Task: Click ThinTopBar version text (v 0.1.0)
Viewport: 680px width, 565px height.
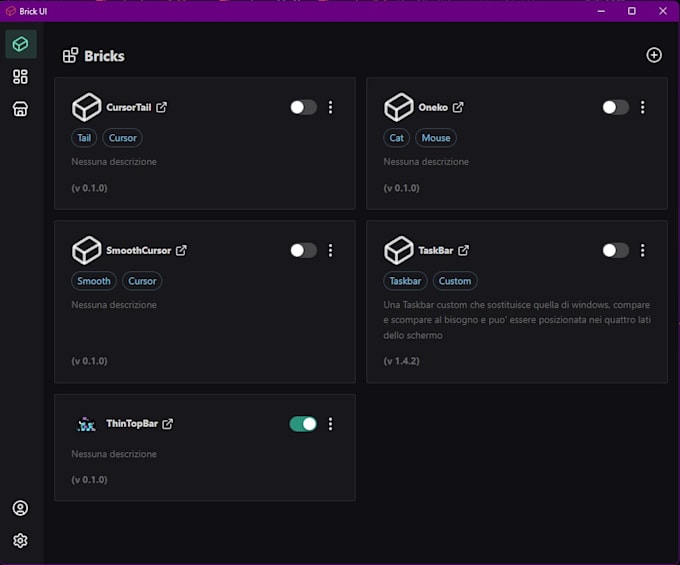Action: 89,480
